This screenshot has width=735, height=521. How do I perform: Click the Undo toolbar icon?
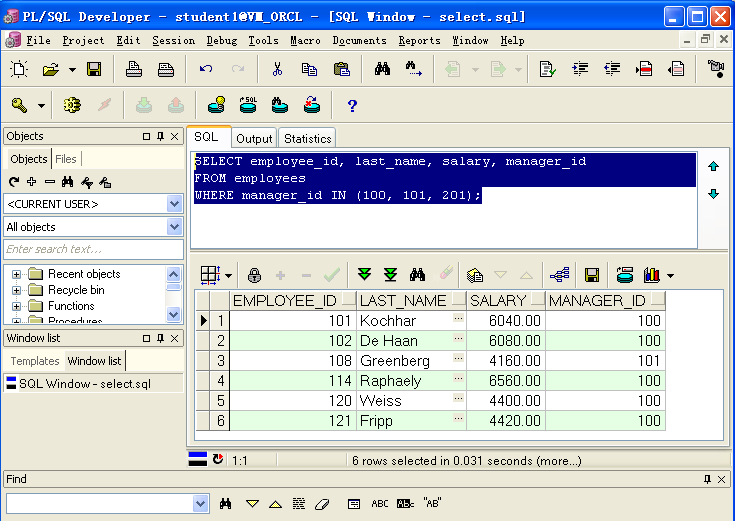[206, 69]
